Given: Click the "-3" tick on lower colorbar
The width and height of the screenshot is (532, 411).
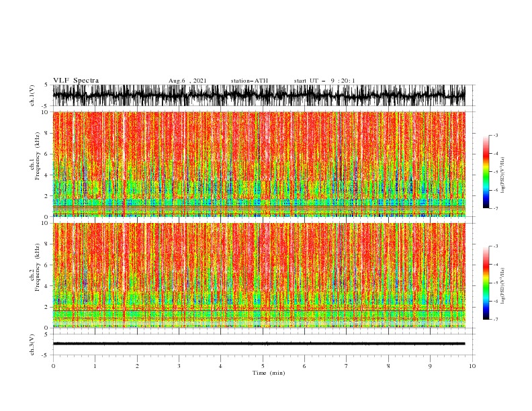Looking at the screenshot, I should 495,246.
